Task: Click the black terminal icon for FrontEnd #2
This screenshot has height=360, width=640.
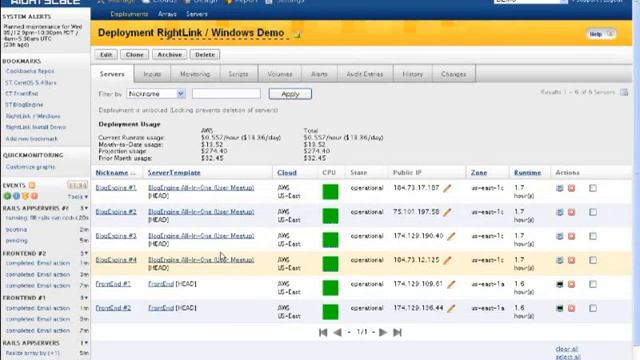Action: pyautogui.click(x=560, y=309)
